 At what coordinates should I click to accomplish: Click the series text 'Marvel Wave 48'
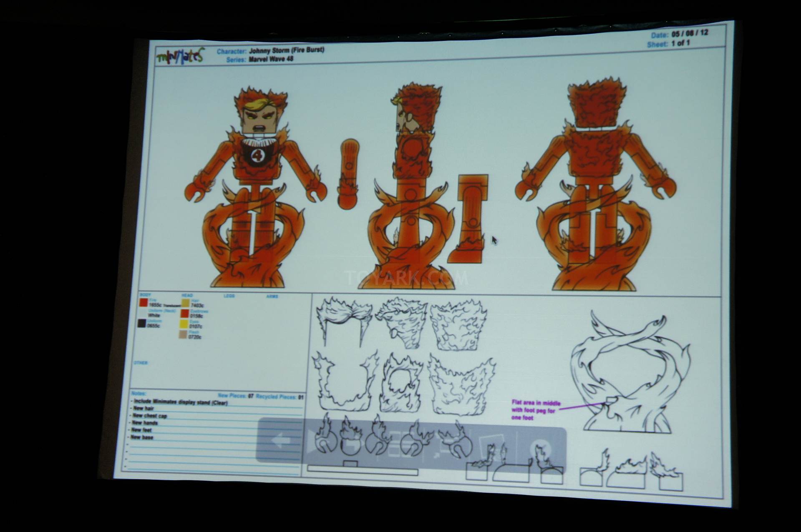(271, 59)
